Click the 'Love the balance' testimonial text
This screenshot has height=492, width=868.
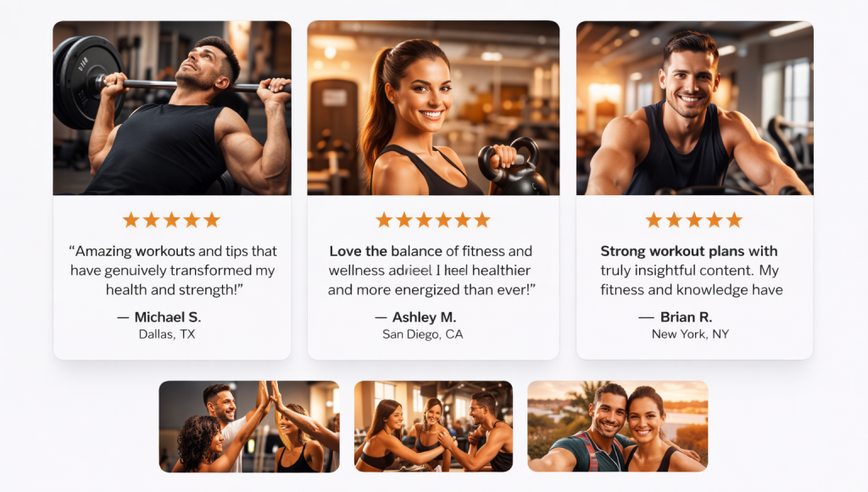pyautogui.click(x=431, y=271)
